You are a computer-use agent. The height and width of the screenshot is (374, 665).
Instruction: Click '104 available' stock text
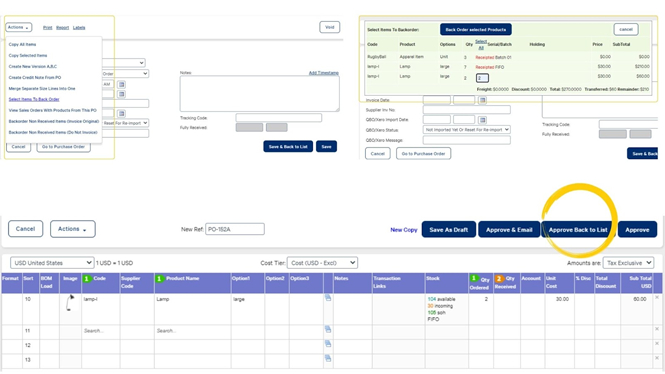441,299
